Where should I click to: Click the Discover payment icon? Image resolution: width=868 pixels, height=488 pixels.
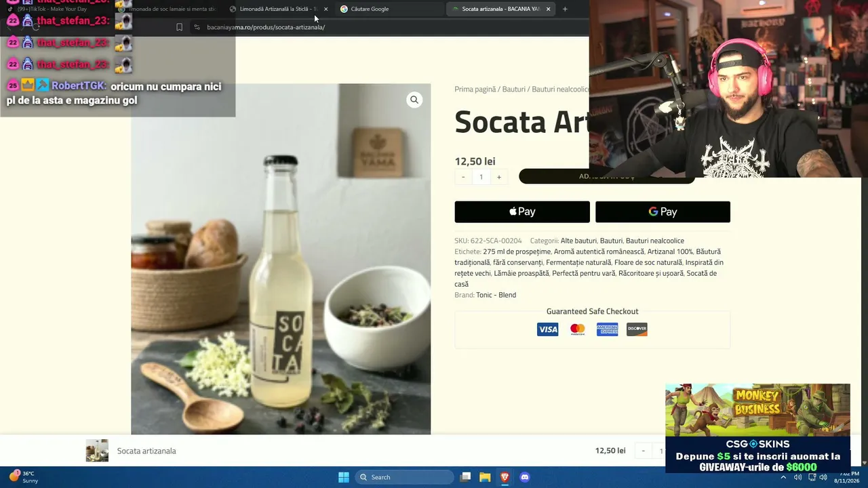point(637,329)
